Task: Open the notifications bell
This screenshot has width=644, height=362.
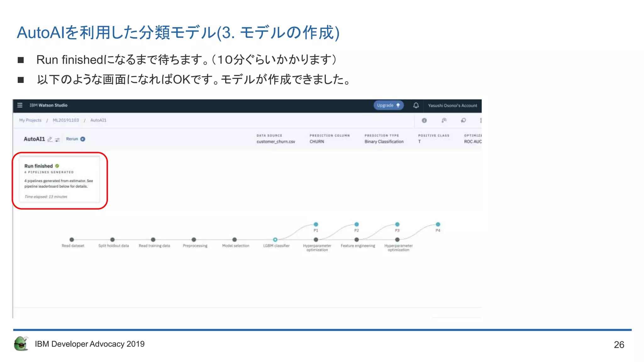Action: pyautogui.click(x=416, y=105)
